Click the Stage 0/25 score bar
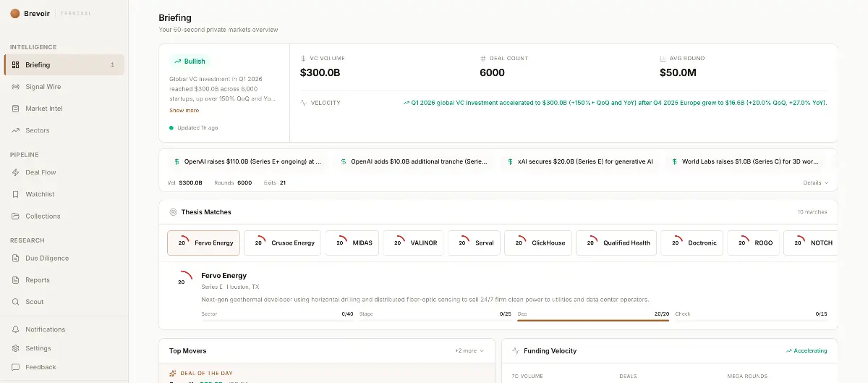The width and height of the screenshot is (868, 383). pos(435,316)
